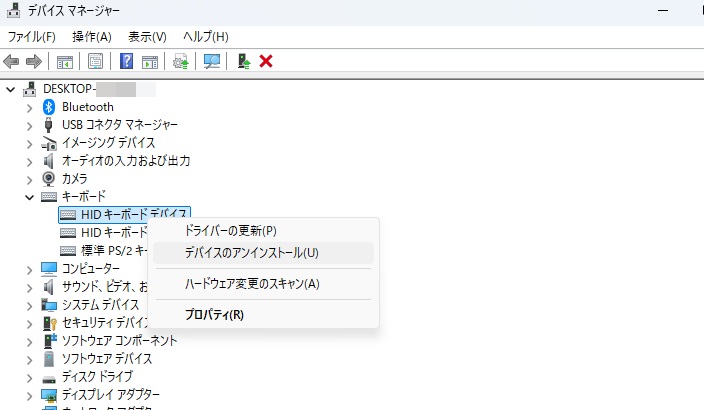Open the ファイル(F) menu
Viewport: 704px width, 410px height.
[x=31, y=37]
